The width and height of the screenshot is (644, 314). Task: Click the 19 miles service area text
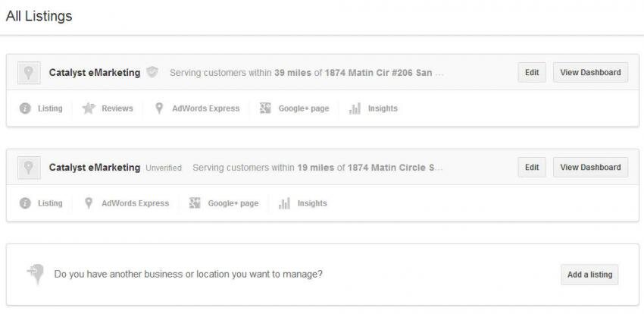[x=315, y=168]
